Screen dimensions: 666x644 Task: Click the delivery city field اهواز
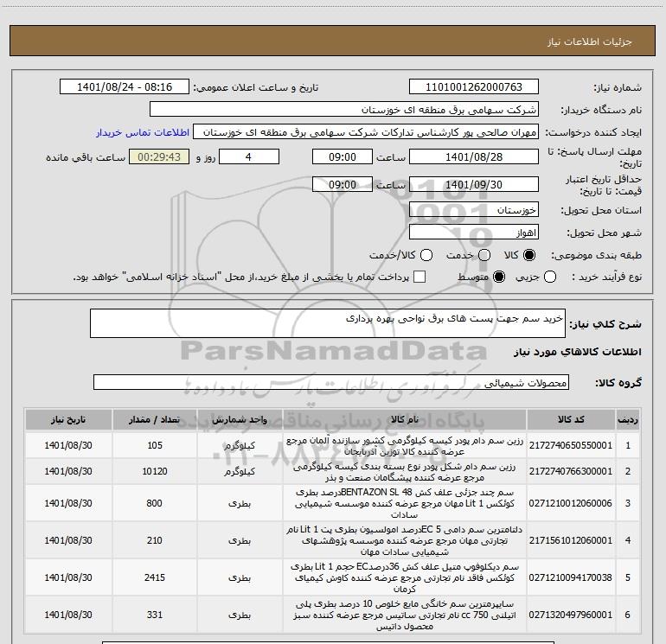pos(474,233)
